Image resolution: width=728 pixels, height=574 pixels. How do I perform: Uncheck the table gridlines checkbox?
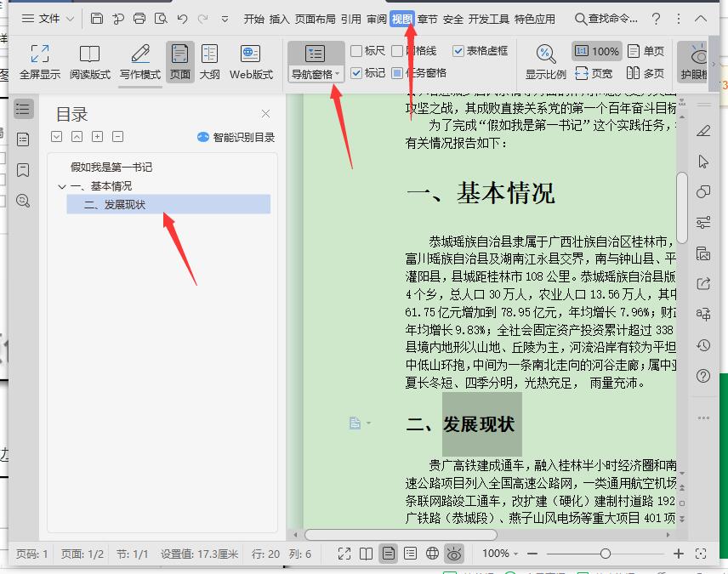pos(458,51)
